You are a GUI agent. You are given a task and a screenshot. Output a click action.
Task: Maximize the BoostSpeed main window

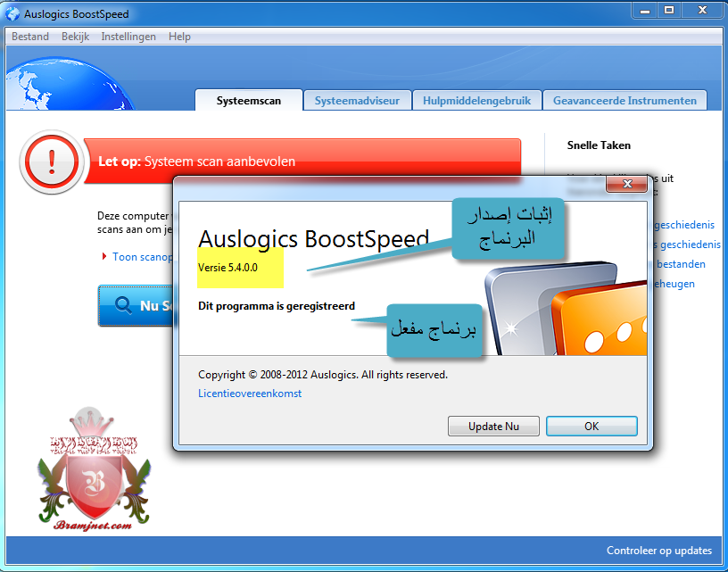pyautogui.click(x=669, y=10)
